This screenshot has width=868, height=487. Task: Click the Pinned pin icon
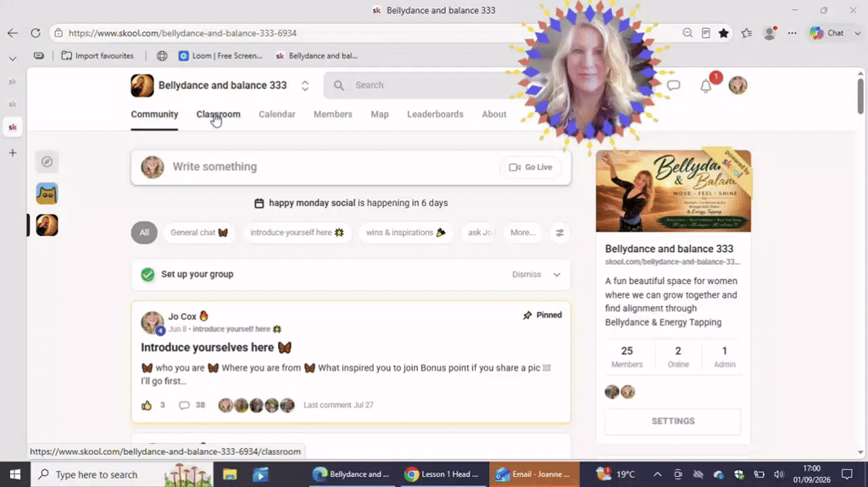point(527,316)
